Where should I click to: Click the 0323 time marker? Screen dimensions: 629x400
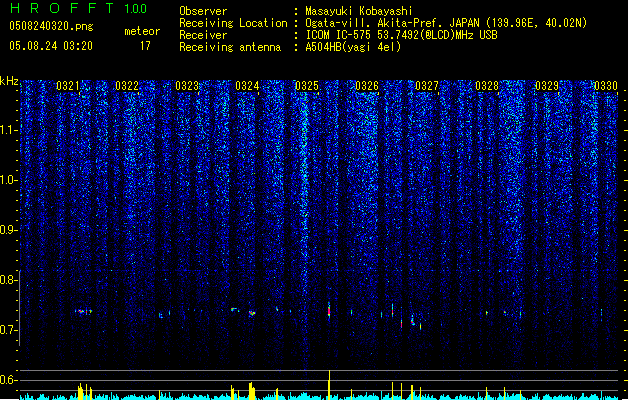pyautogui.click(x=187, y=86)
